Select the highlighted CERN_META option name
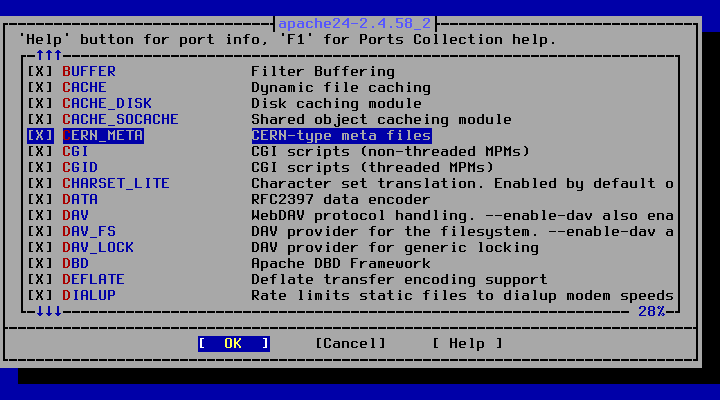 tap(103, 135)
